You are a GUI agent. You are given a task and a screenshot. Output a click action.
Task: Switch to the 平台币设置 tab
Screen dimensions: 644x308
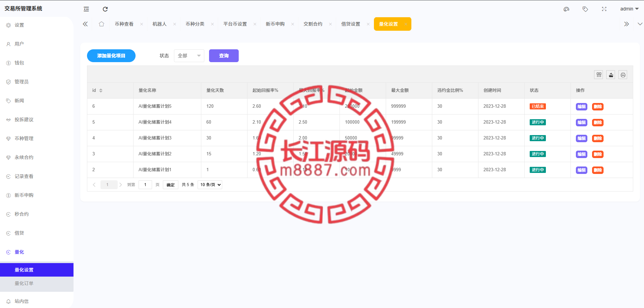[235, 24]
